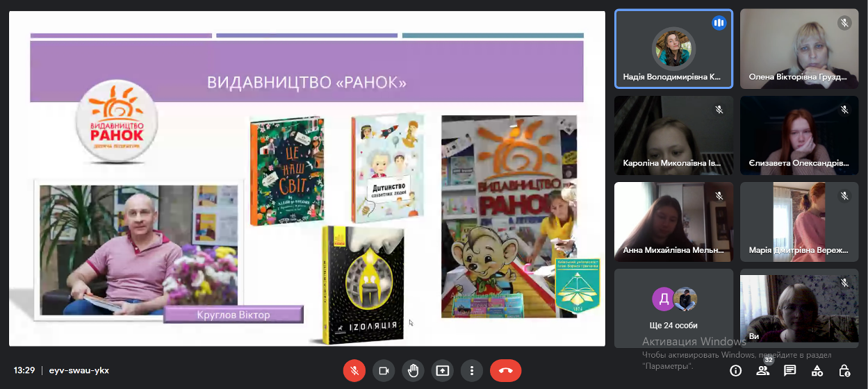
Task: Click the meeting code eyv-swau-ykx
Action: pos(79,370)
